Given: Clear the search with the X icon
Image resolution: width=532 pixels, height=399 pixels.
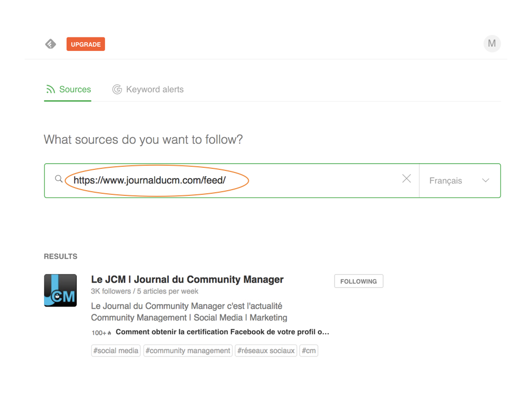Looking at the screenshot, I should click(406, 179).
